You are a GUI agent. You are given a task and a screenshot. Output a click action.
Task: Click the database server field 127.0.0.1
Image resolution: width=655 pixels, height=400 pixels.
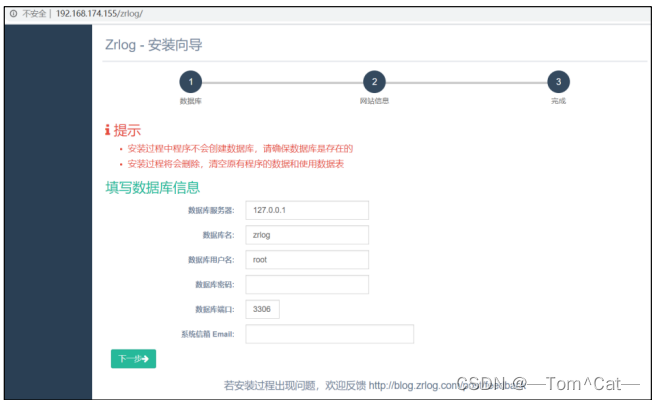pyautogui.click(x=307, y=210)
